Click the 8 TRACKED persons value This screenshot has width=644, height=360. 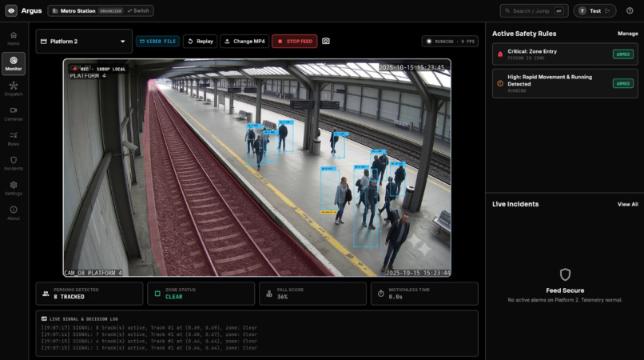click(x=69, y=297)
